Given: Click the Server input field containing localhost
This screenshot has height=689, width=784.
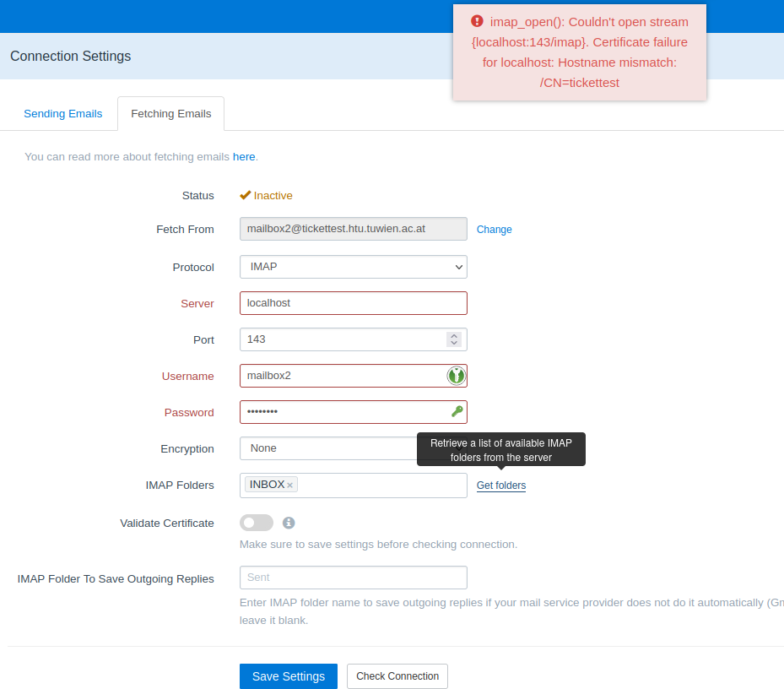Looking at the screenshot, I should pyautogui.click(x=354, y=303).
